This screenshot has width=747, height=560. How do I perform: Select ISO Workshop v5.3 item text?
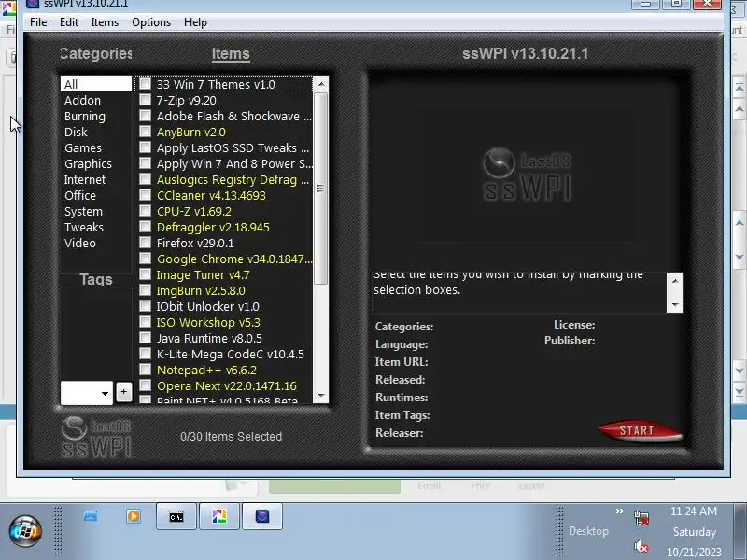[208, 322]
